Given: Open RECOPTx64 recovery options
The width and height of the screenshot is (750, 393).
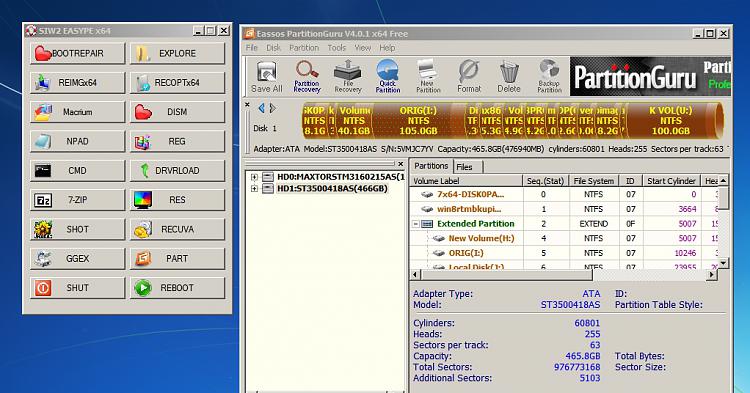Looking at the screenshot, I should (177, 83).
